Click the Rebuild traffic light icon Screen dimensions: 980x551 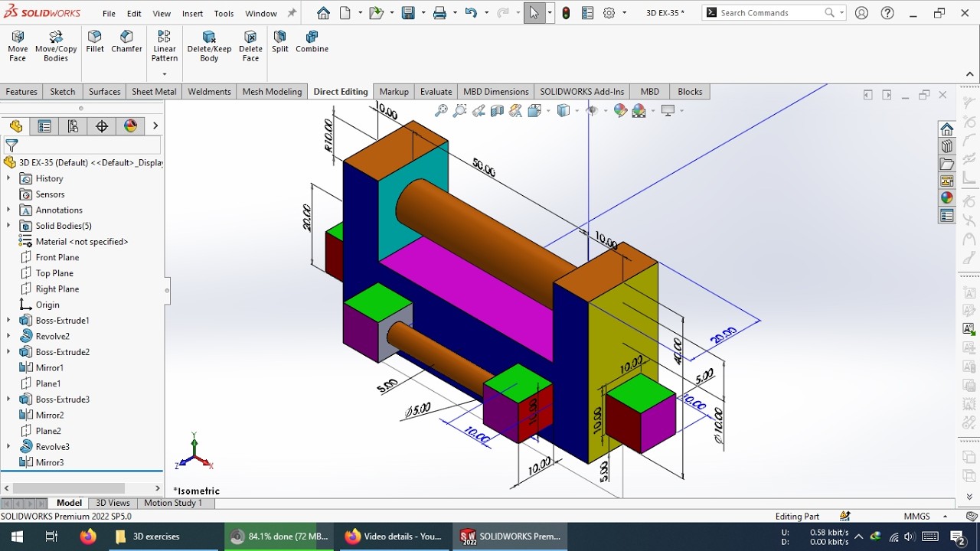pyautogui.click(x=566, y=13)
